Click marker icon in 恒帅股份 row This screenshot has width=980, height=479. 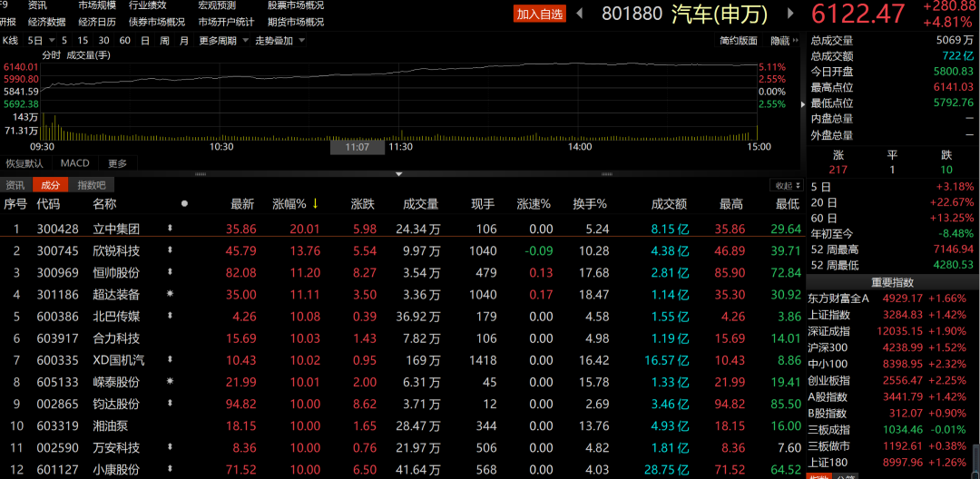pos(170,273)
